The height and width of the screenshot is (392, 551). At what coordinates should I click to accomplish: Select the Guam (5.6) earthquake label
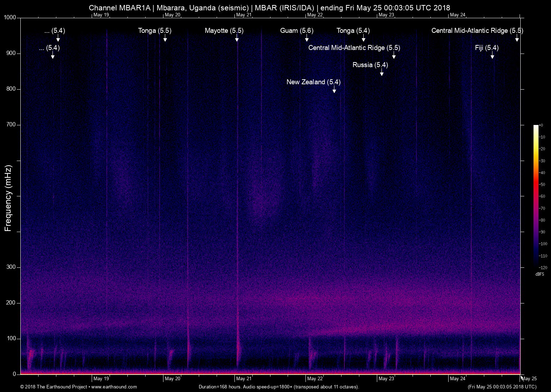[297, 31]
